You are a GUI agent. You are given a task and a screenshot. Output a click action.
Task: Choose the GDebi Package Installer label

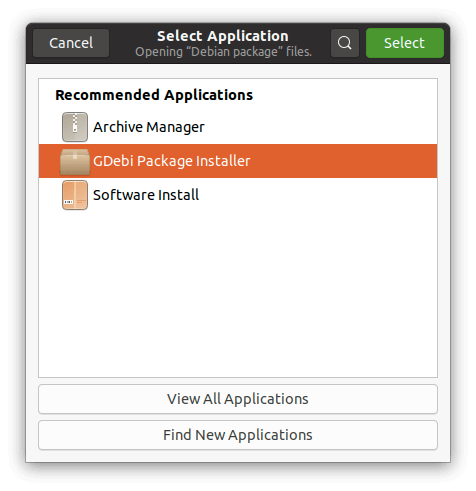coord(172,161)
